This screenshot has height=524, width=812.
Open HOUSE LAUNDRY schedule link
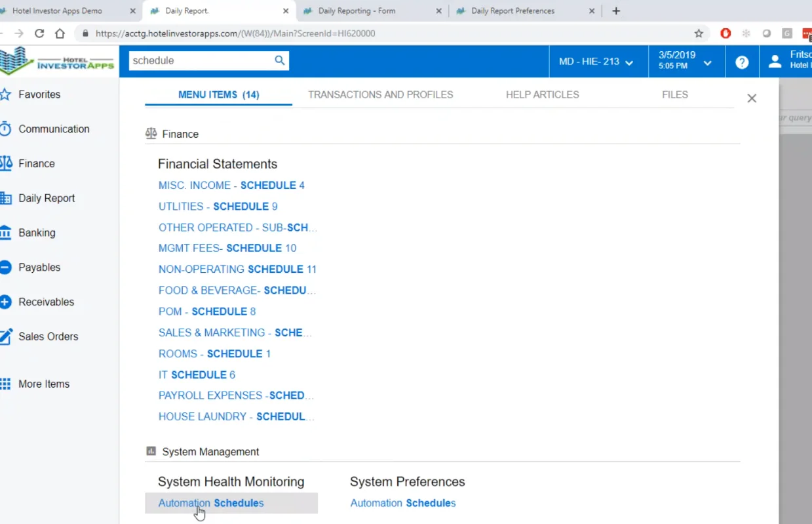[237, 416]
